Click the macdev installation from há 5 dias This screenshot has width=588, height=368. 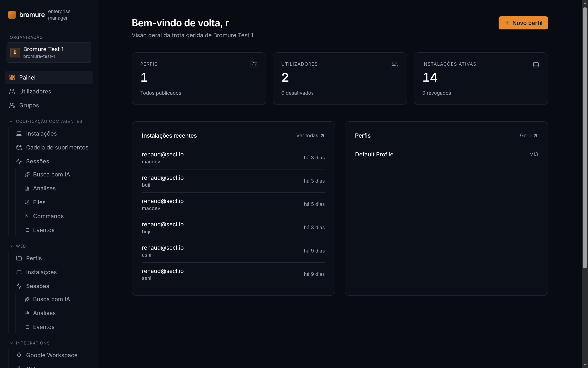[x=233, y=204]
